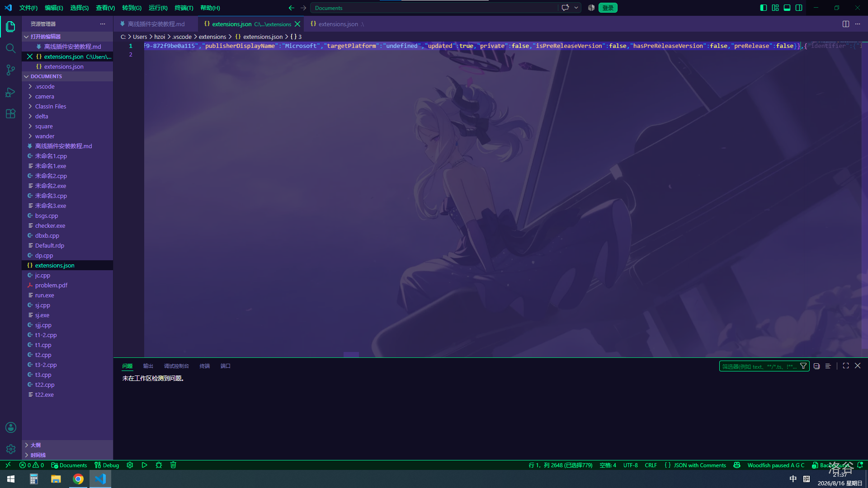868x488 pixels.
Task: Open 未命名1.cpp in the file tree
Action: pyautogui.click(x=67, y=156)
